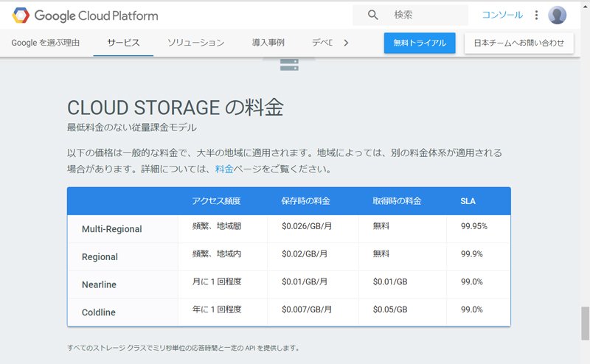590x364 pixels.
Task: Click the page vertical scrollbar thumb
Action: [x=585, y=323]
